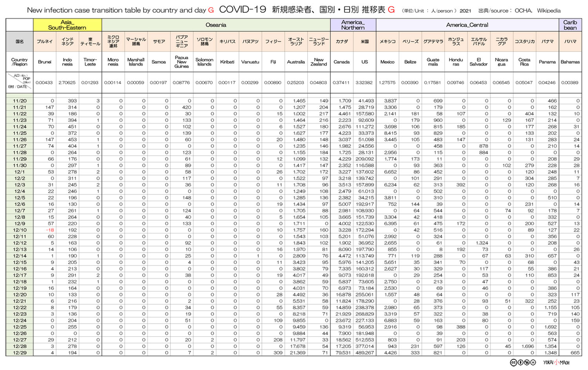
Task: Click the YOKAI MAOH logo
Action: [557, 363]
